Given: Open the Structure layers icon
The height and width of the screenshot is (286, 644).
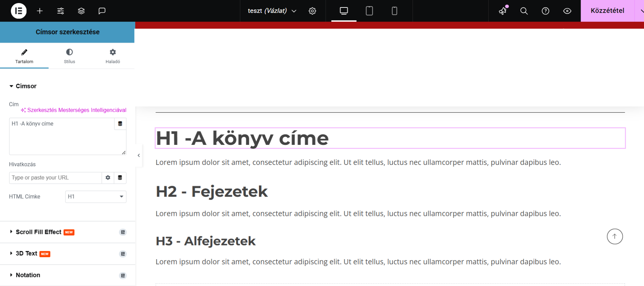Looking at the screenshot, I should point(81,11).
